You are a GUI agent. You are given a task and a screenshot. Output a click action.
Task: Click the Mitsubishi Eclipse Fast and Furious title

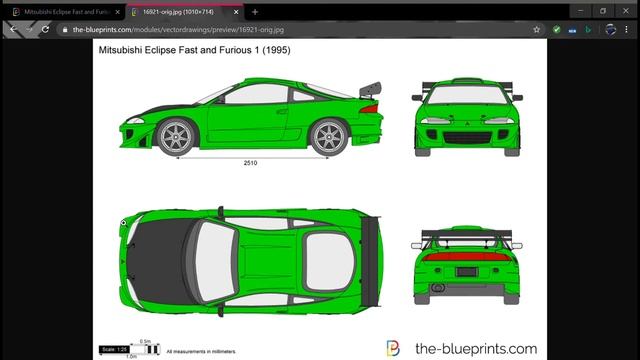195,50
